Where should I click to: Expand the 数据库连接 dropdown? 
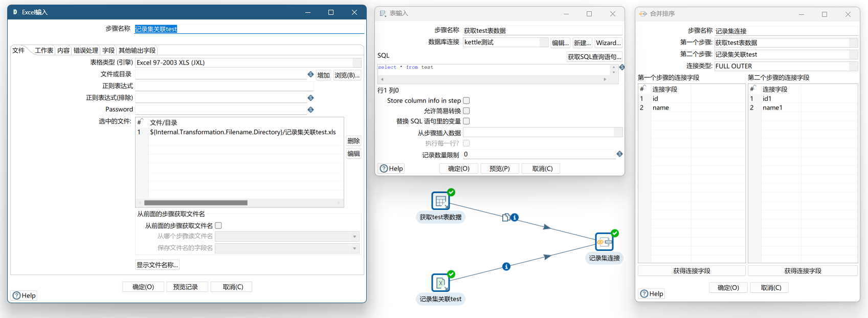(x=544, y=43)
